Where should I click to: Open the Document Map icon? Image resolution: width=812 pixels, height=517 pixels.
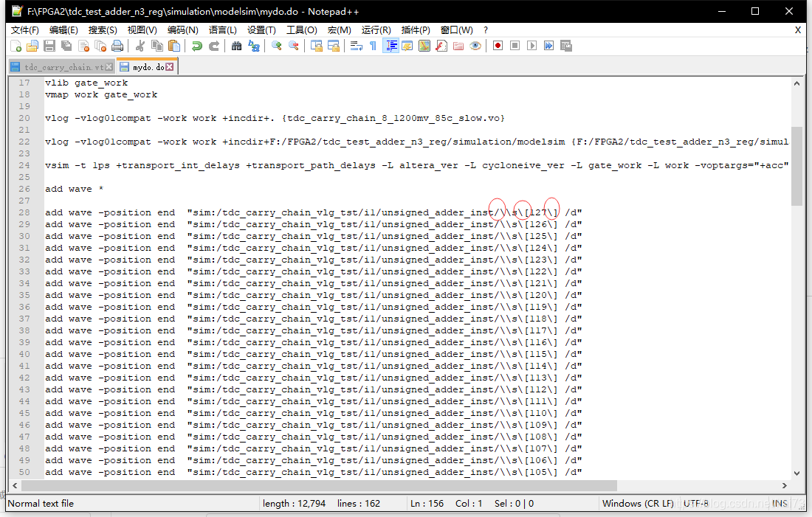[424, 46]
